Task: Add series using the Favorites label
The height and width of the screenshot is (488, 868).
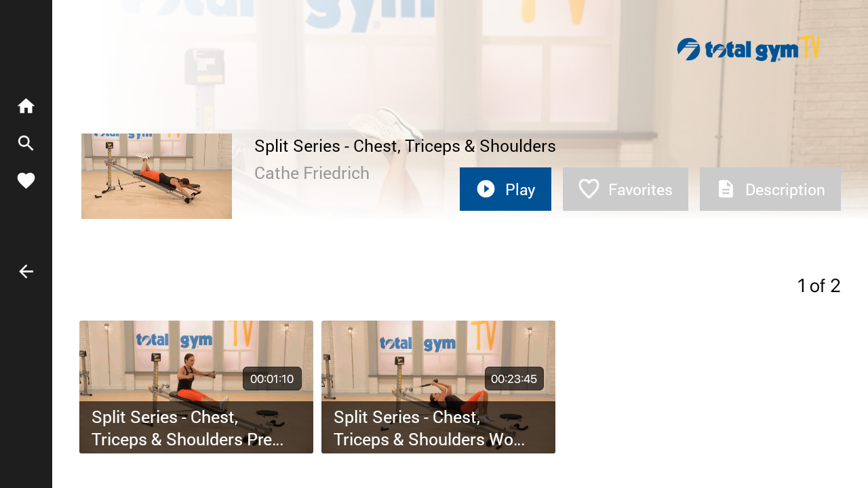Action: pyautogui.click(x=640, y=190)
